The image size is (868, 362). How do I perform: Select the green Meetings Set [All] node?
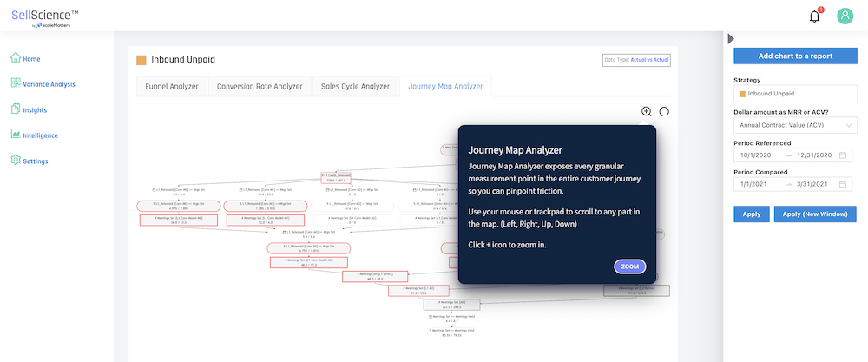click(452, 305)
